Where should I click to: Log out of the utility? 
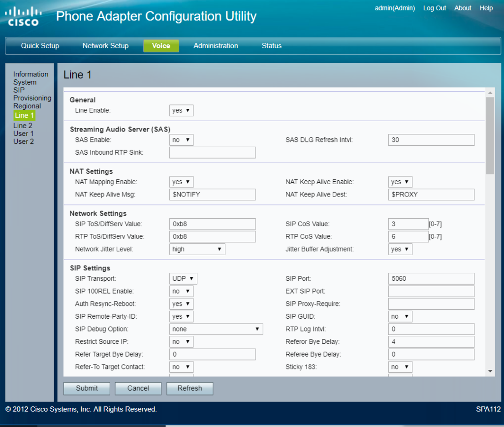(x=435, y=8)
